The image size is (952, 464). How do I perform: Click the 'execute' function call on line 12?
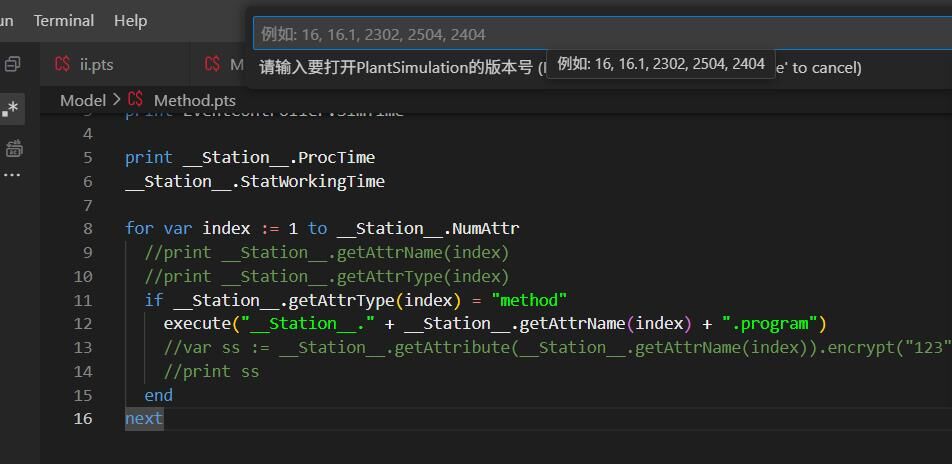[x=197, y=323]
